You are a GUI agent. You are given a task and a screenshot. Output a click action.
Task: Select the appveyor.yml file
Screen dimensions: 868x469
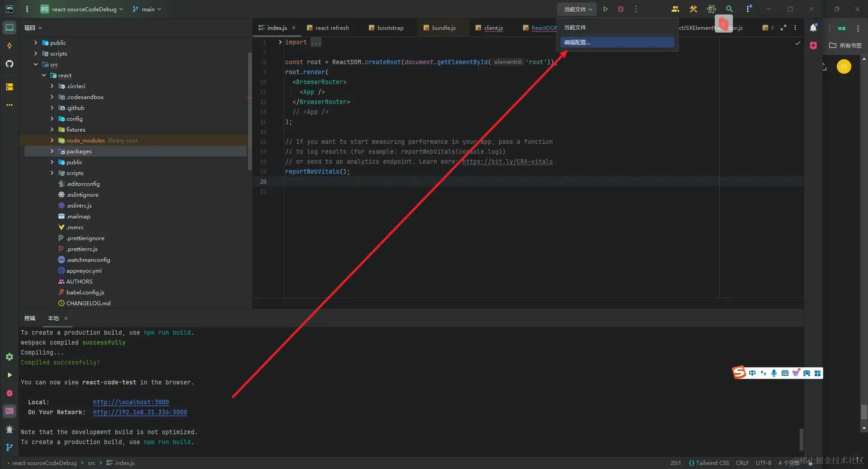pyautogui.click(x=84, y=271)
